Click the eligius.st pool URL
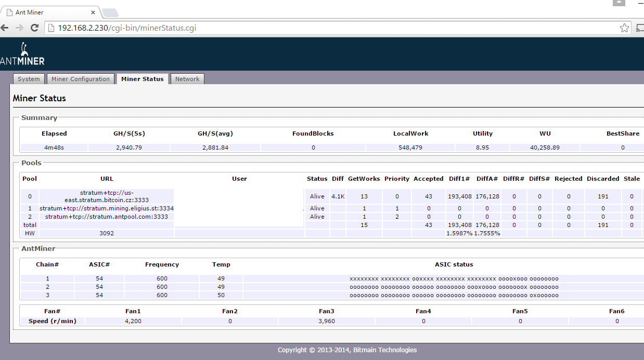The image size is (644, 360). pos(107,208)
